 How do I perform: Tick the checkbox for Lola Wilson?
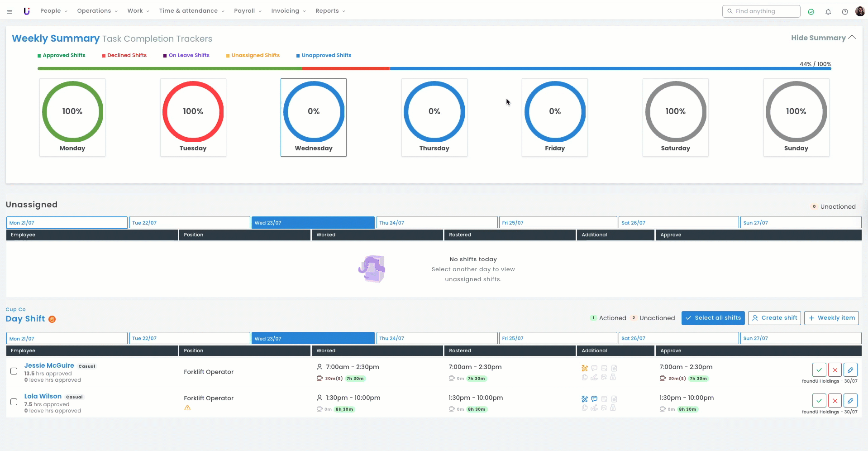(x=14, y=402)
